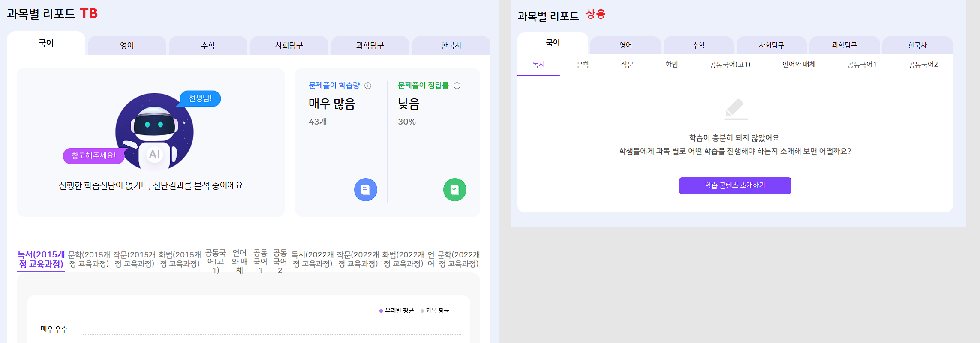
Task: Toggle 우리반 평균 legend item
Action: [396, 310]
